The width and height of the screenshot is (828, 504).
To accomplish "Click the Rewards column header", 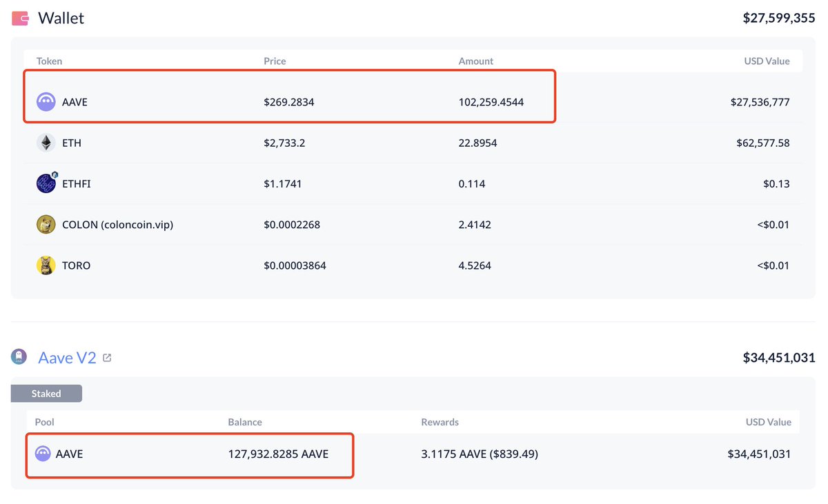I will pos(440,422).
